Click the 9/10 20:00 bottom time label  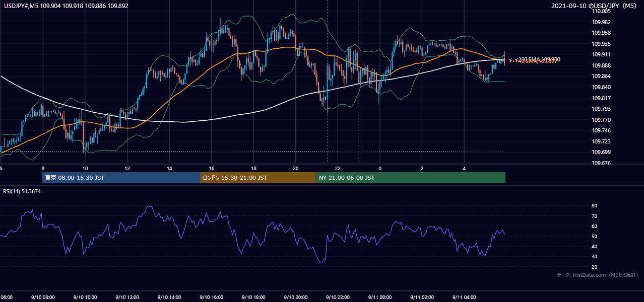pyautogui.click(x=295, y=297)
